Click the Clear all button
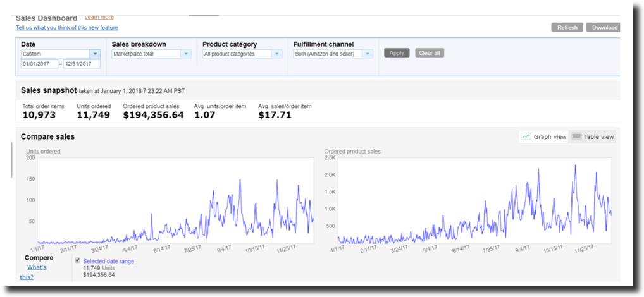Screen dimensions: 644x297 pyautogui.click(x=429, y=53)
